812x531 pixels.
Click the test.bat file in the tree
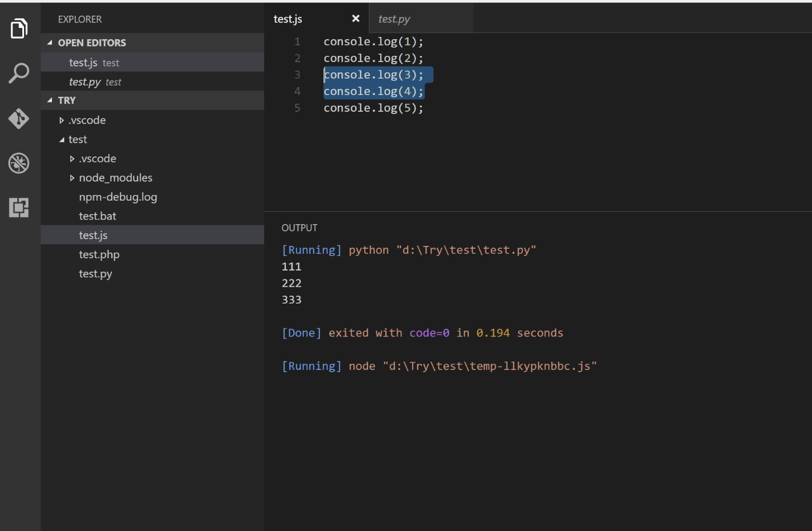coord(97,216)
